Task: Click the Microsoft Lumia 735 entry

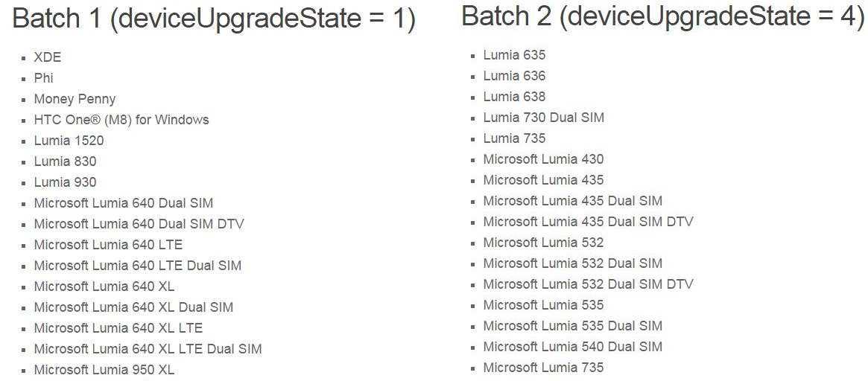Action: (543, 368)
